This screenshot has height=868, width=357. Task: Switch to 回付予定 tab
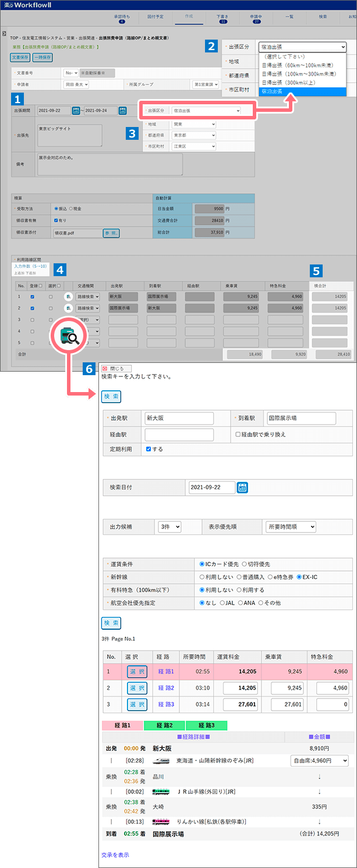155,17
